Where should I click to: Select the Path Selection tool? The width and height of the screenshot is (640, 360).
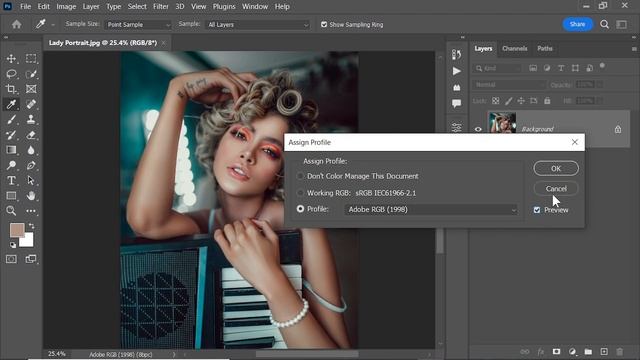[31, 180]
